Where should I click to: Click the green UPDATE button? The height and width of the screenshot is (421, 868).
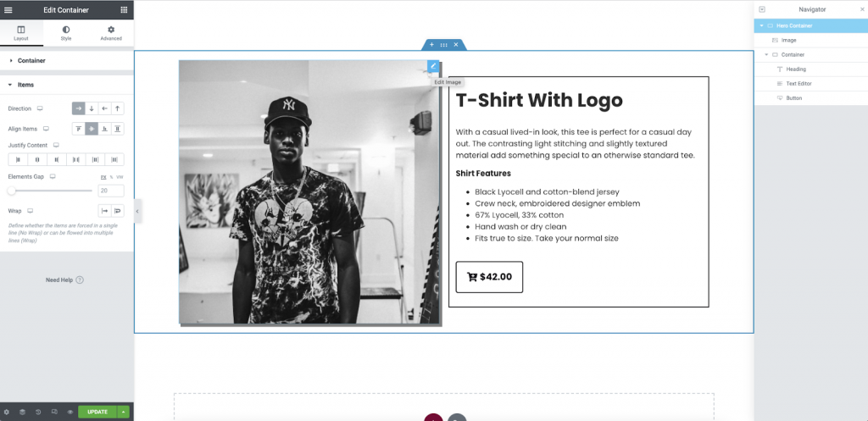[x=97, y=413]
